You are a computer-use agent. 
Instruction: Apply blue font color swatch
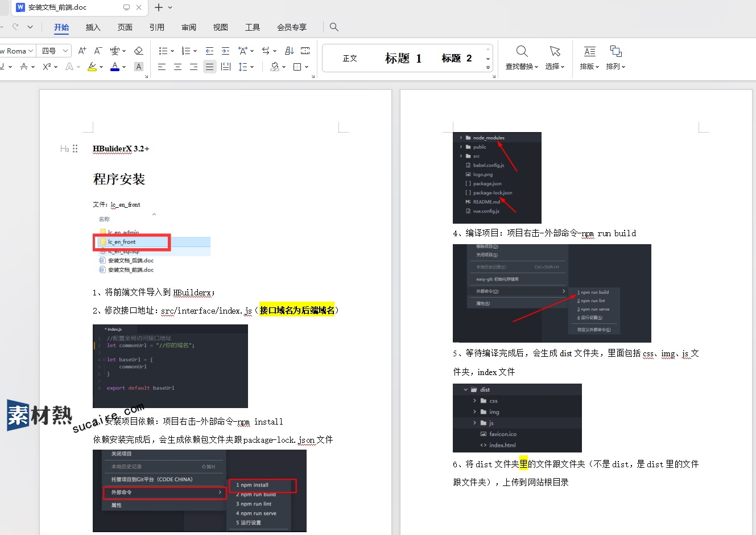click(x=115, y=67)
